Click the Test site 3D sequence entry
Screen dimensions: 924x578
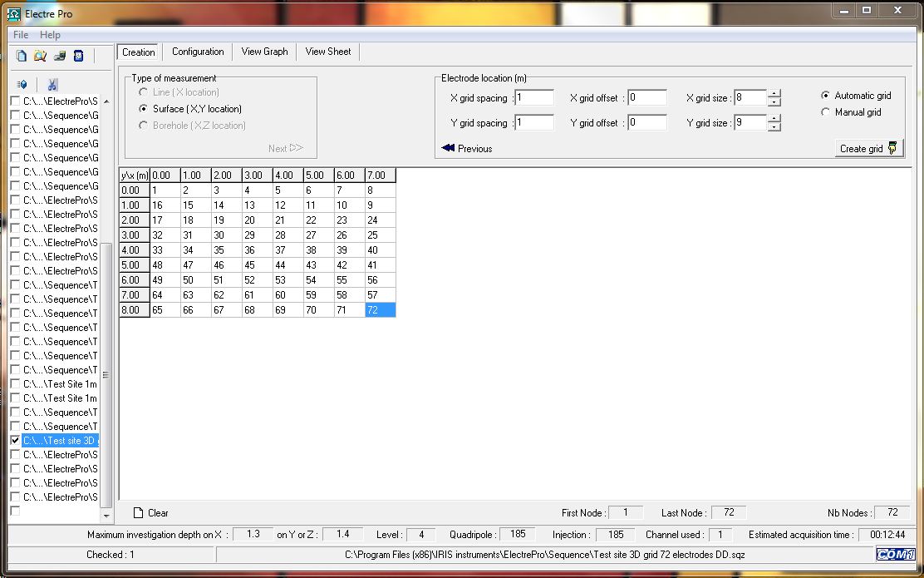(60, 441)
